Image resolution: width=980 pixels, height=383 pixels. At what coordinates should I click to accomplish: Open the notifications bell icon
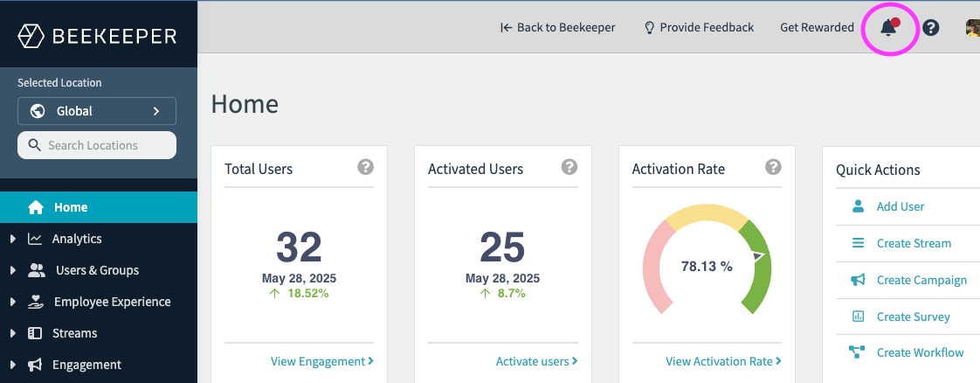888,28
